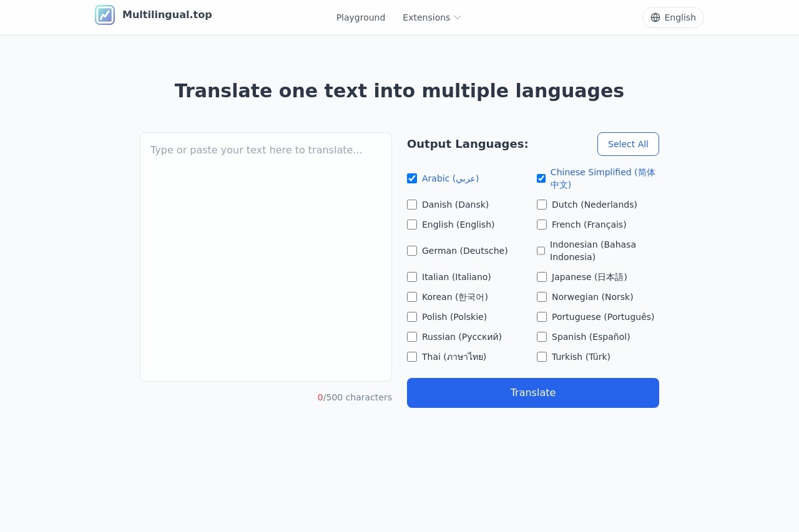Check the Indonesian (Bahasa Indonesia) checkbox
Image resolution: width=799 pixels, height=532 pixels.
[541, 251]
